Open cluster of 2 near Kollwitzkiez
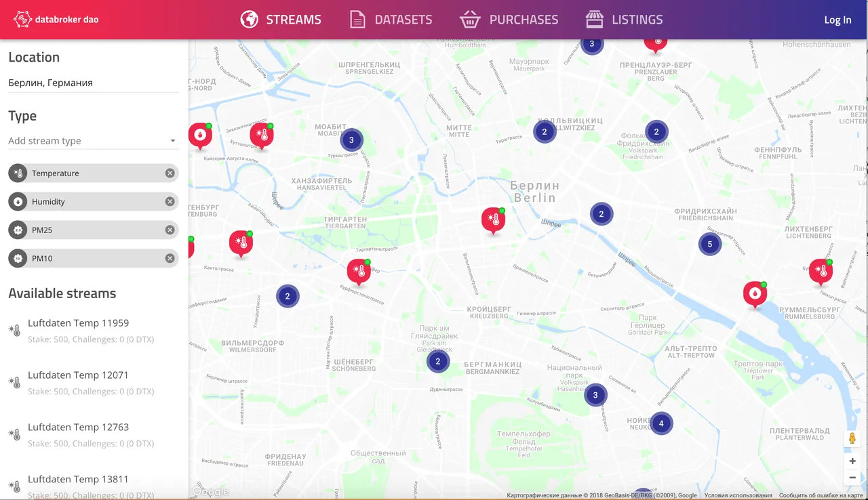868x500 pixels. [x=545, y=132]
